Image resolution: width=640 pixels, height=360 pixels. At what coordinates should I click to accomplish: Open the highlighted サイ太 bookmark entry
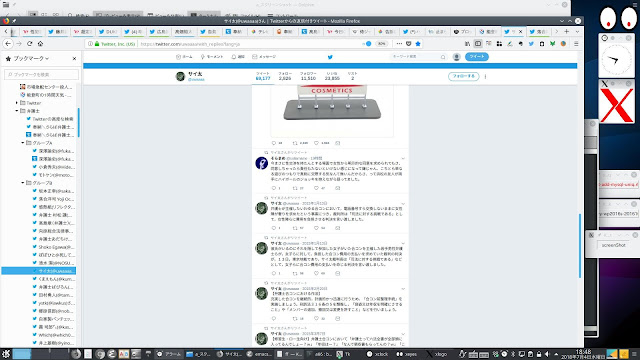coord(39,271)
